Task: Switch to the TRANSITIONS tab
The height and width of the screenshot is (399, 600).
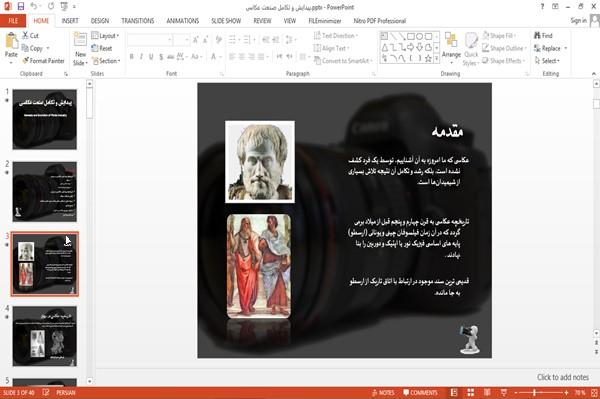Action: [x=138, y=21]
